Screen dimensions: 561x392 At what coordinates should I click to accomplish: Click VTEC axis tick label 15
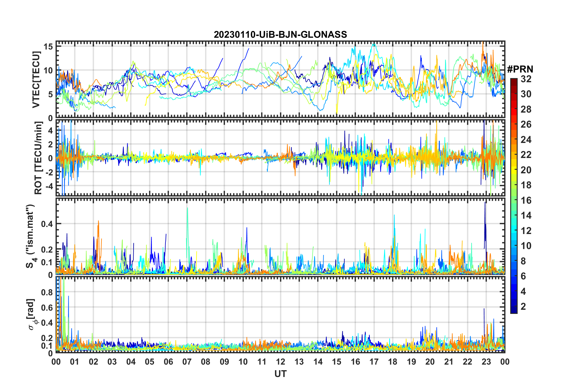(48, 46)
